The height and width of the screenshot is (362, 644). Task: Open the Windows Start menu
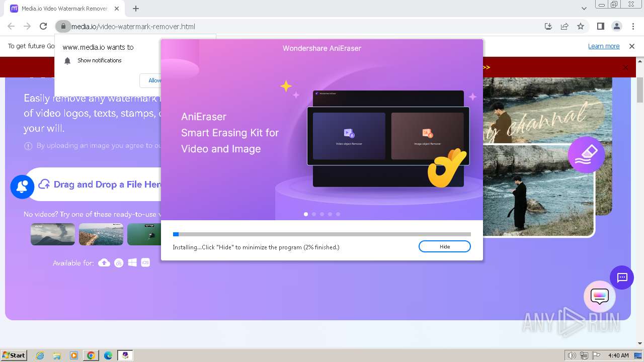tap(14, 355)
